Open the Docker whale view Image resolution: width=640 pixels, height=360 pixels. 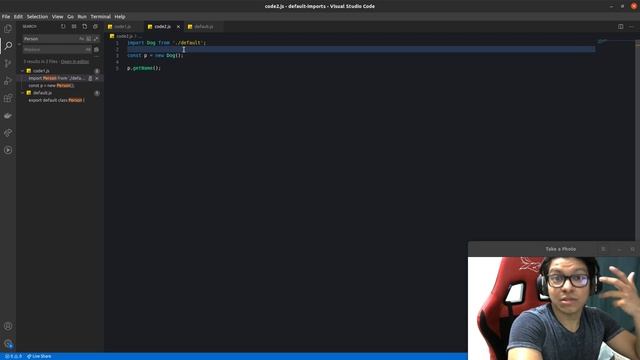pyautogui.click(x=8, y=116)
